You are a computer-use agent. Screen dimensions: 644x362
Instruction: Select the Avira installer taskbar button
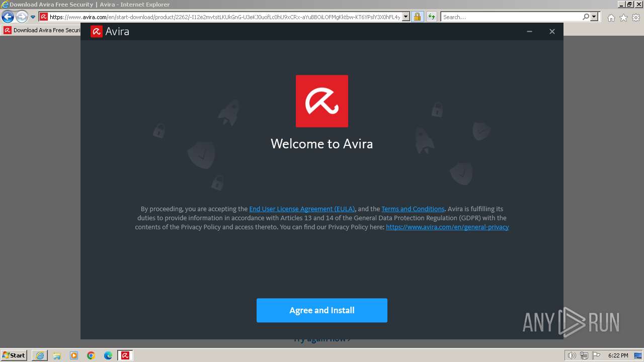[x=125, y=355]
